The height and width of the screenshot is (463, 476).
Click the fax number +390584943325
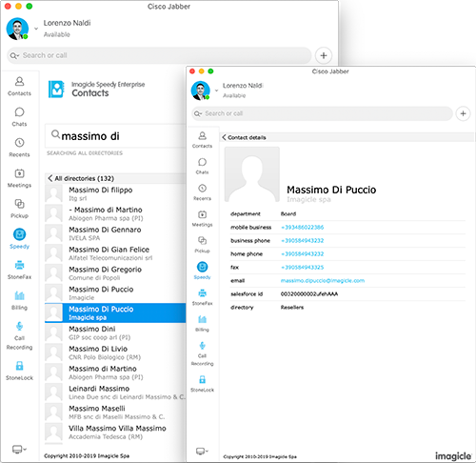303,268
